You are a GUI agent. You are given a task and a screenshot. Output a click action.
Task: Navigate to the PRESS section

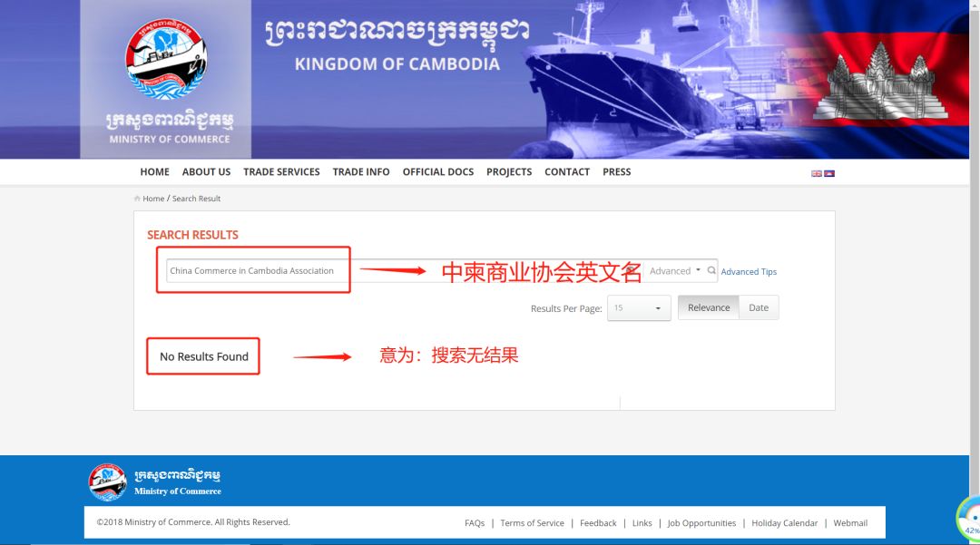click(x=617, y=171)
